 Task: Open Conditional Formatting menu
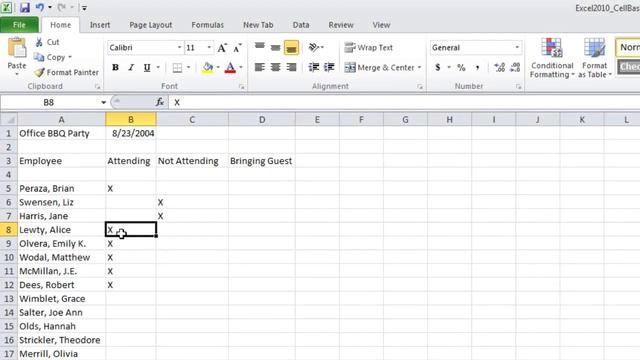[552, 58]
